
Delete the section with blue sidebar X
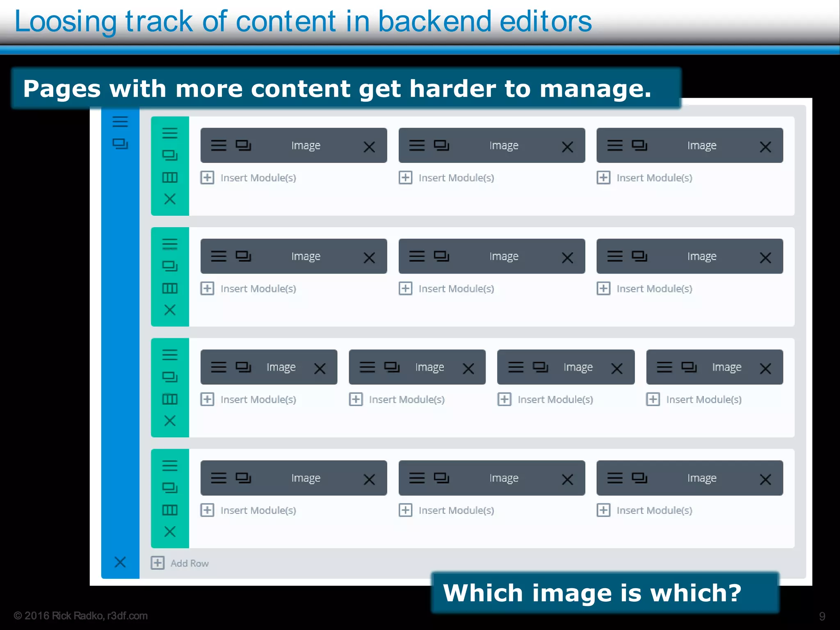120,562
